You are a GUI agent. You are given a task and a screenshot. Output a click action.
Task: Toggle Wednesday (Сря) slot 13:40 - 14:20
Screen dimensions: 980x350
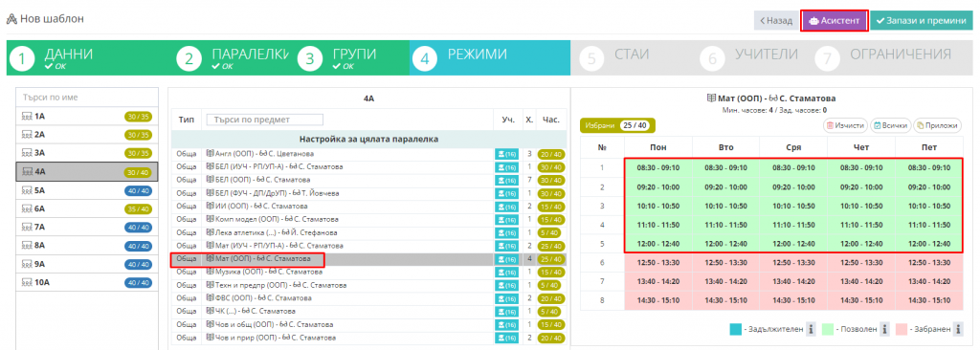(x=793, y=281)
